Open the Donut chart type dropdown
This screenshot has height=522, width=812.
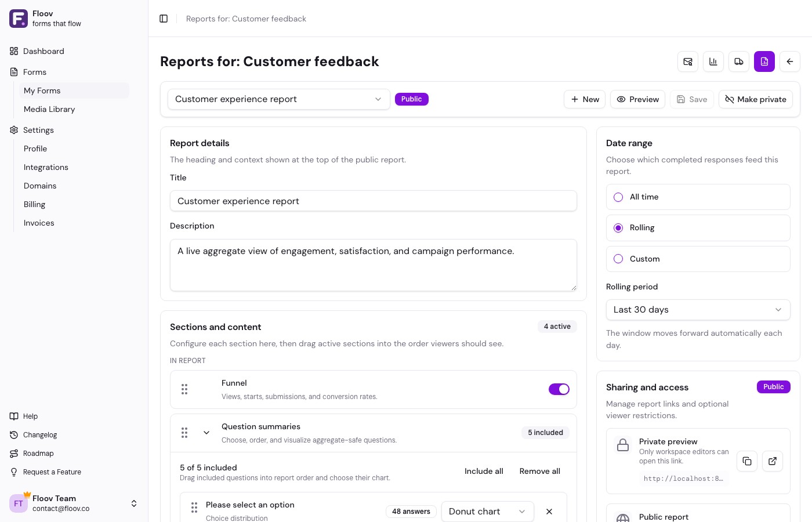coord(487,512)
